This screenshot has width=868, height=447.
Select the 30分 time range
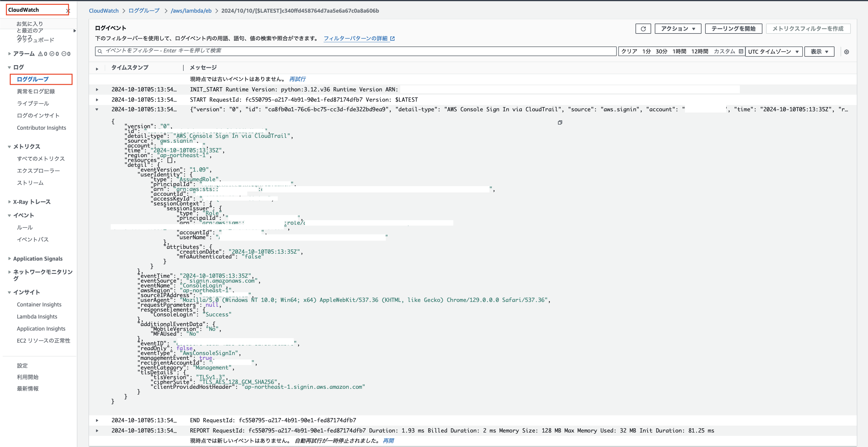[661, 51]
